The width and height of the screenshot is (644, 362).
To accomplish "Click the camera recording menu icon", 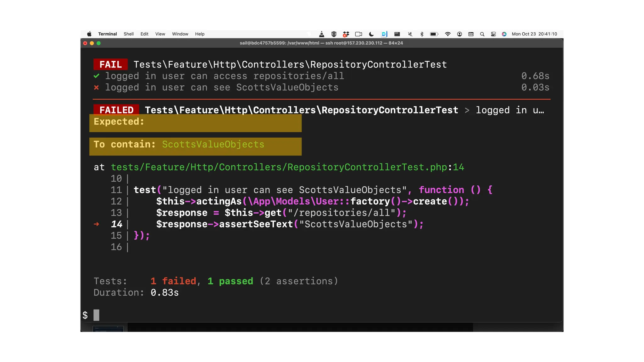I will [x=358, y=34].
